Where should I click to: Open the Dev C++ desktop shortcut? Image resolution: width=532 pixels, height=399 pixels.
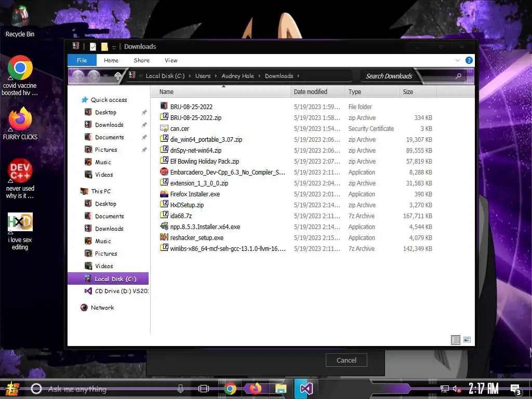click(x=20, y=179)
